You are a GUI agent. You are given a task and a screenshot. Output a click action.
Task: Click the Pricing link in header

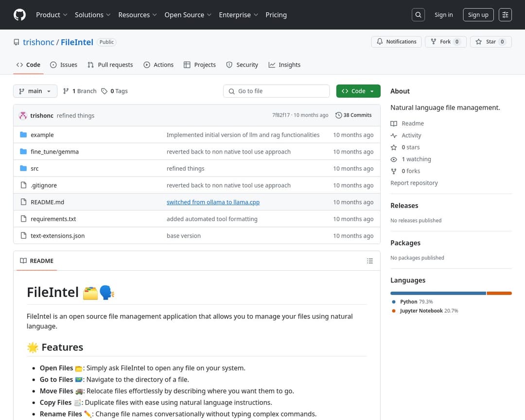(x=276, y=15)
